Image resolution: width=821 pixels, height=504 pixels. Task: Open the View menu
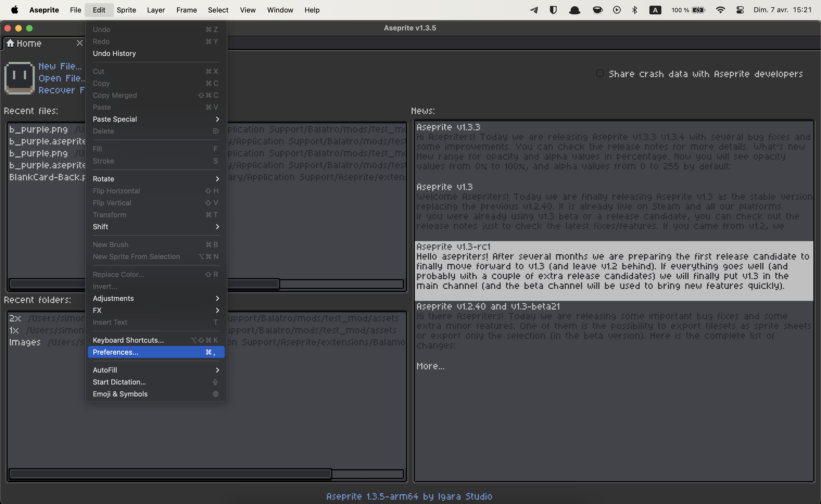pyautogui.click(x=248, y=10)
